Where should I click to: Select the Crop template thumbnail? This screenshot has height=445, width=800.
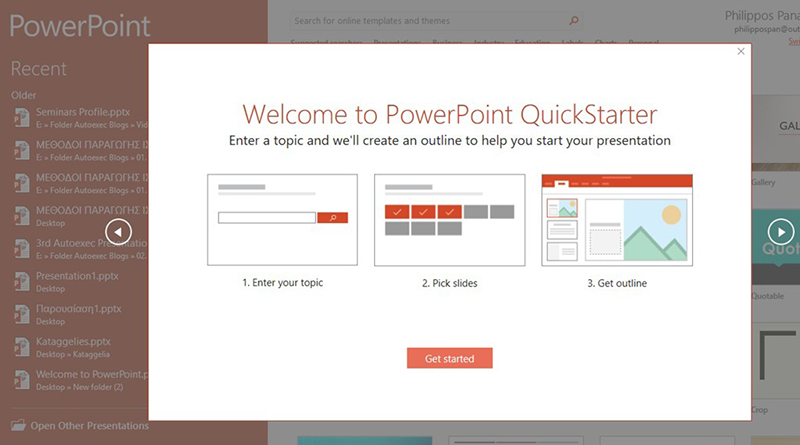tap(776, 360)
